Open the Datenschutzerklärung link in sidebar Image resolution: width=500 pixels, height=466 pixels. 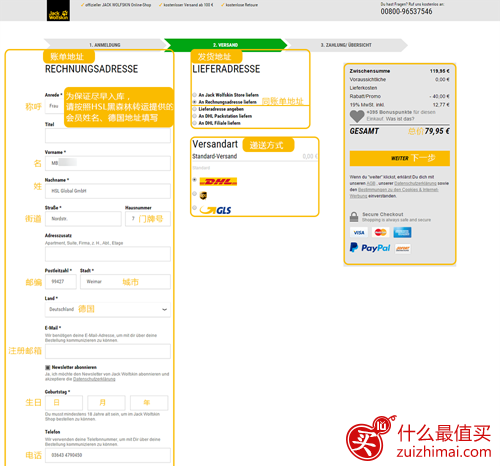tap(415, 183)
